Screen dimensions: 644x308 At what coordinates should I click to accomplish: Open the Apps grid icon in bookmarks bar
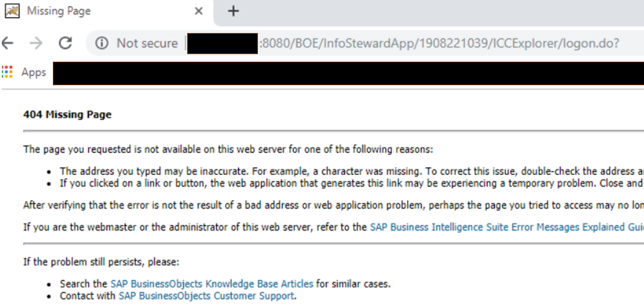[x=7, y=72]
